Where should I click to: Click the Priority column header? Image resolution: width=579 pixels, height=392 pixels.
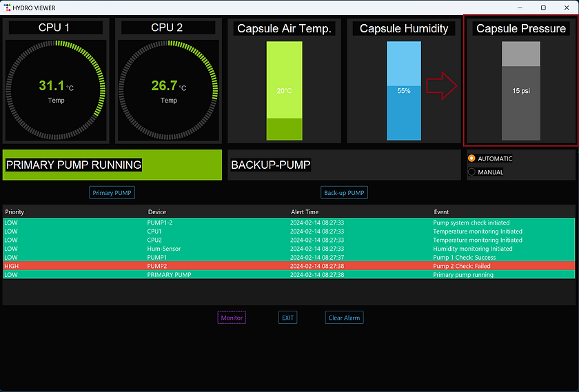click(14, 212)
